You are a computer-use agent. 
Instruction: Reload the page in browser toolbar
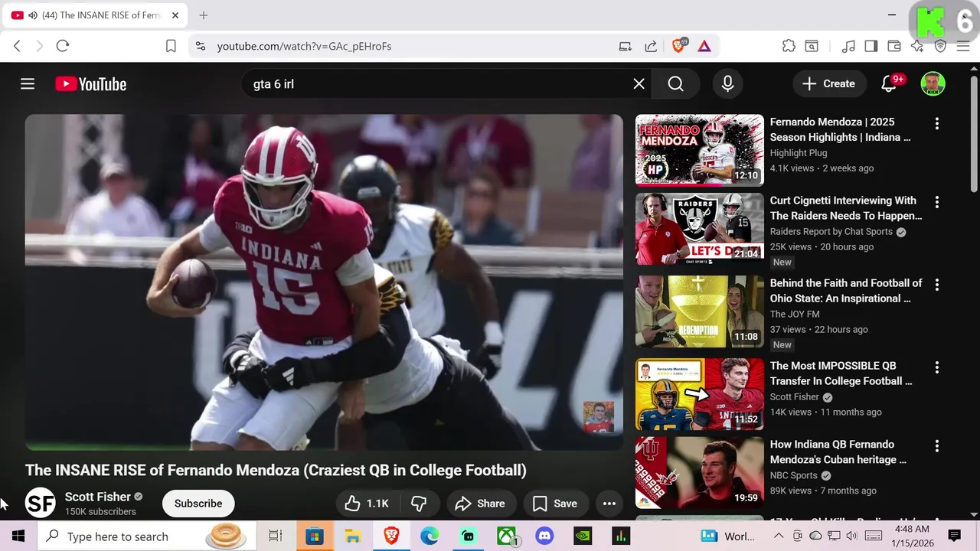click(x=63, y=46)
